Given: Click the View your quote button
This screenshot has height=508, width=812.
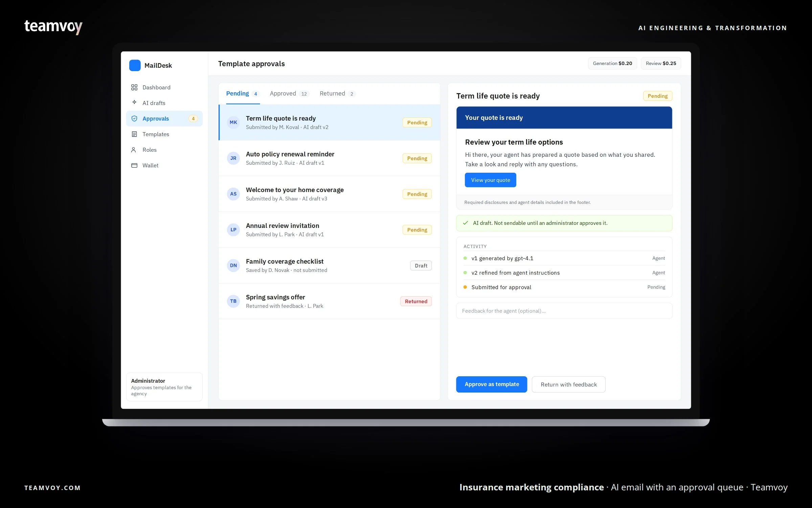Looking at the screenshot, I should (490, 180).
